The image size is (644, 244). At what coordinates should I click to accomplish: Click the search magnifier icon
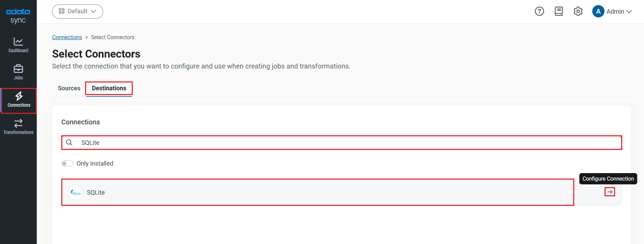[69, 142]
